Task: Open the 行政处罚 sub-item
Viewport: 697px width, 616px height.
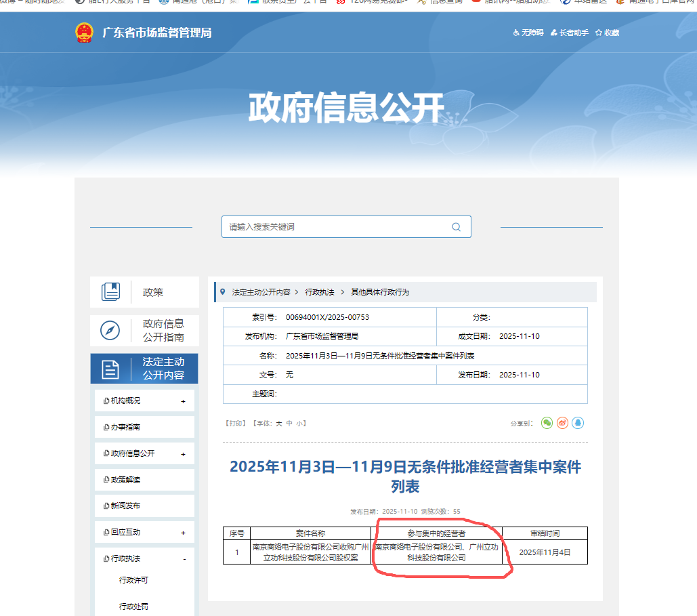Action: click(133, 607)
